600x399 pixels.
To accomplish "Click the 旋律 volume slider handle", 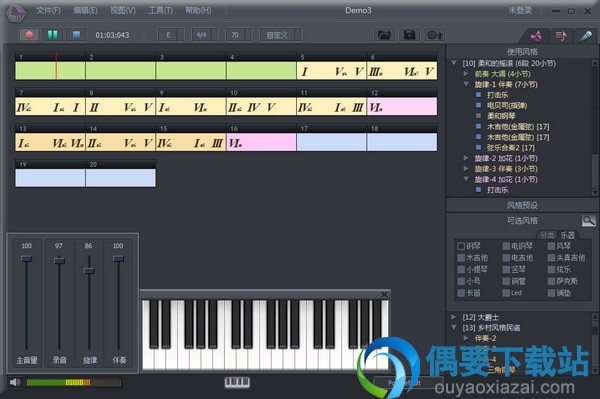I will pyautogui.click(x=89, y=271).
